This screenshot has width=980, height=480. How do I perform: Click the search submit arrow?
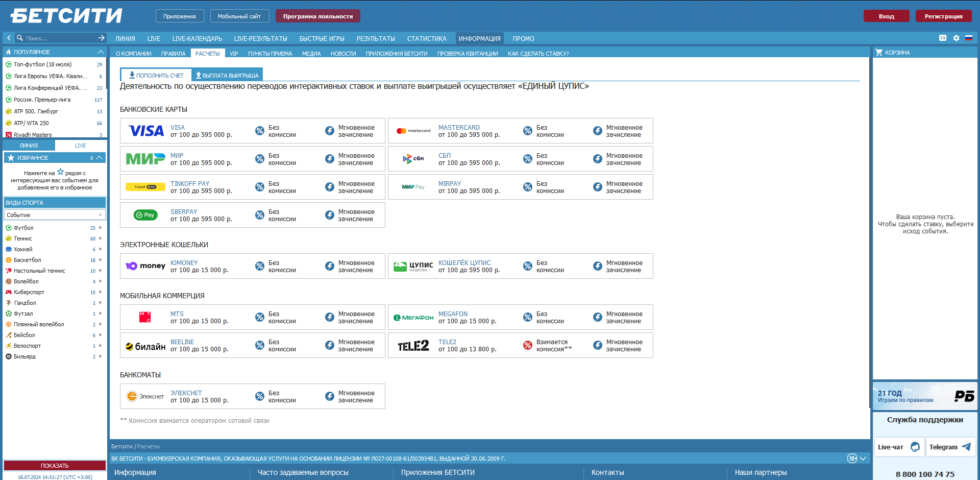point(102,38)
